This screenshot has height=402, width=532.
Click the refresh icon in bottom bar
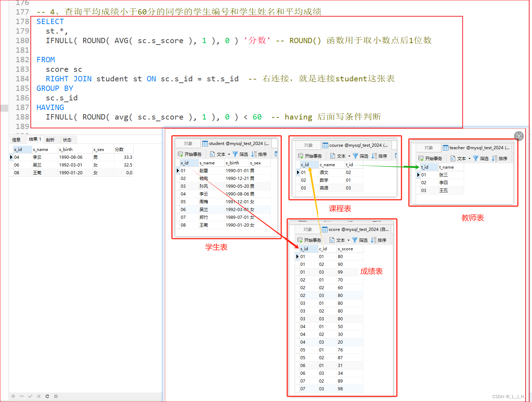(47, 396)
